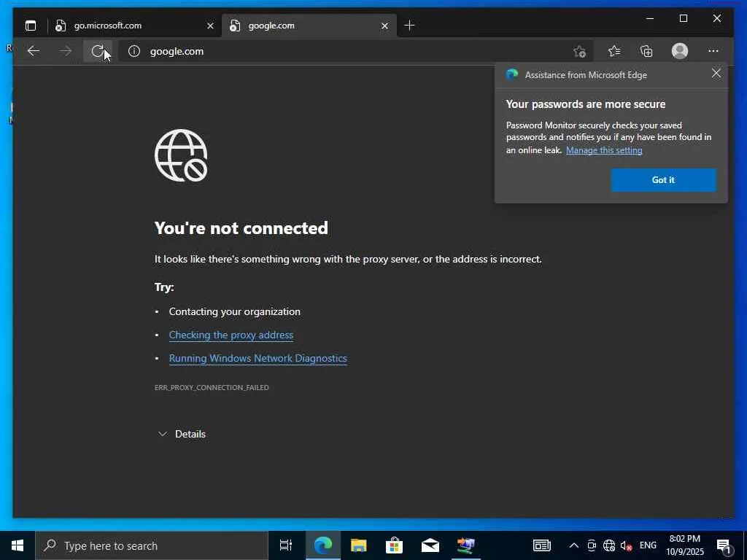Close the Assistance from Microsoft Edge popup

716,74
